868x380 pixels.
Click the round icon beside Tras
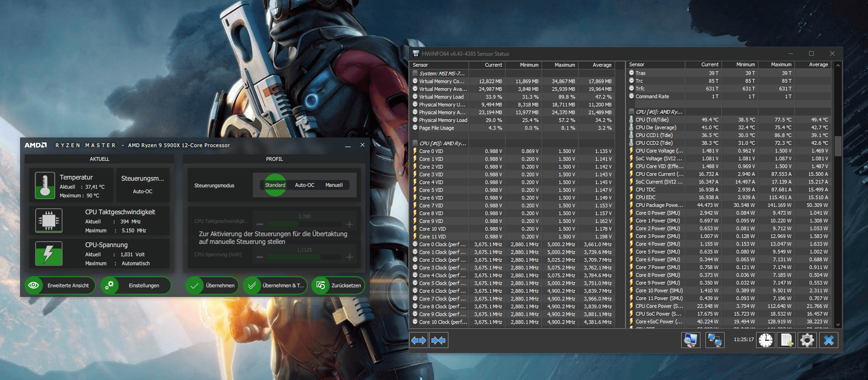pyautogui.click(x=631, y=73)
